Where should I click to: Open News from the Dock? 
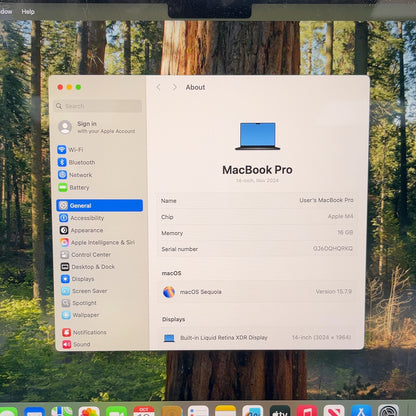tap(334, 411)
